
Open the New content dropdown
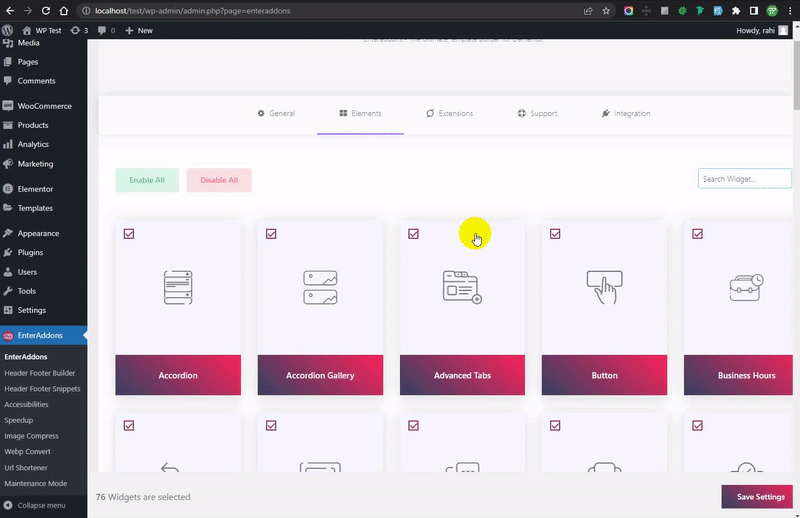139,31
